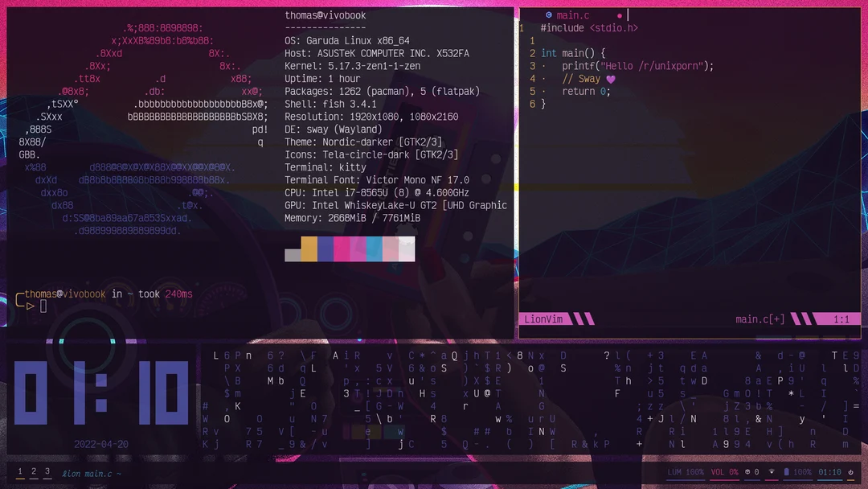The image size is (868, 489).
Task: Click the clock icon showing 01:10
Action: [x=829, y=472]
